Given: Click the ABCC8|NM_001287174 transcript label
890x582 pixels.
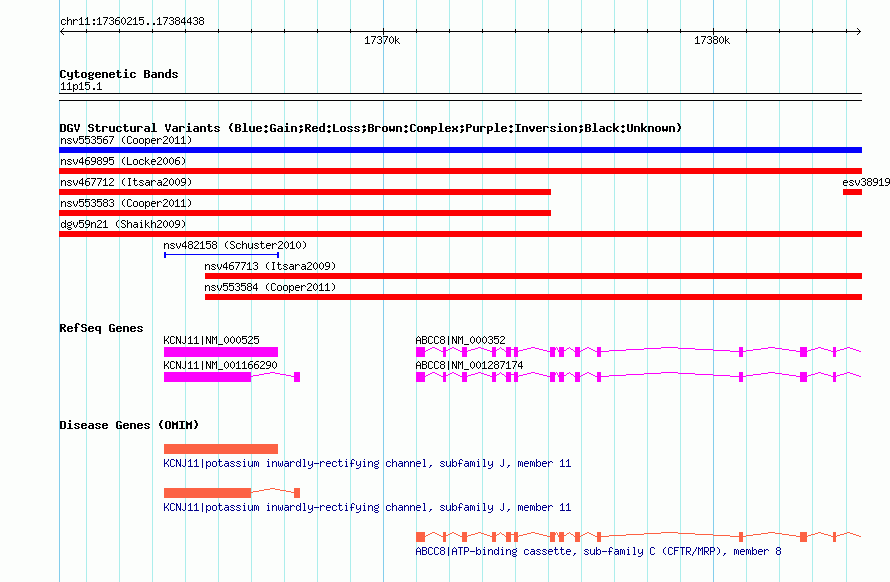Looking at the screenshot, I should tap(469, 365).
